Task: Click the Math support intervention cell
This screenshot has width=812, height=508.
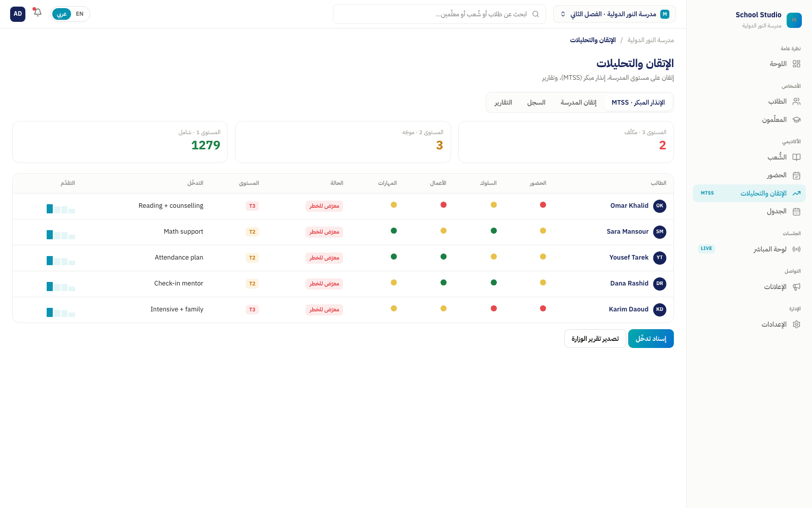Action: coord(184,232)
